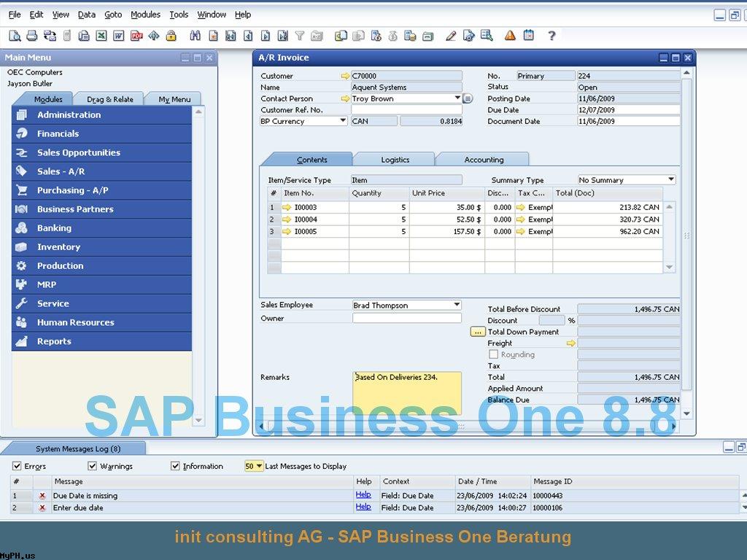Click the Export to Excel icon
The image size is (747, 560).
(101, 36)
